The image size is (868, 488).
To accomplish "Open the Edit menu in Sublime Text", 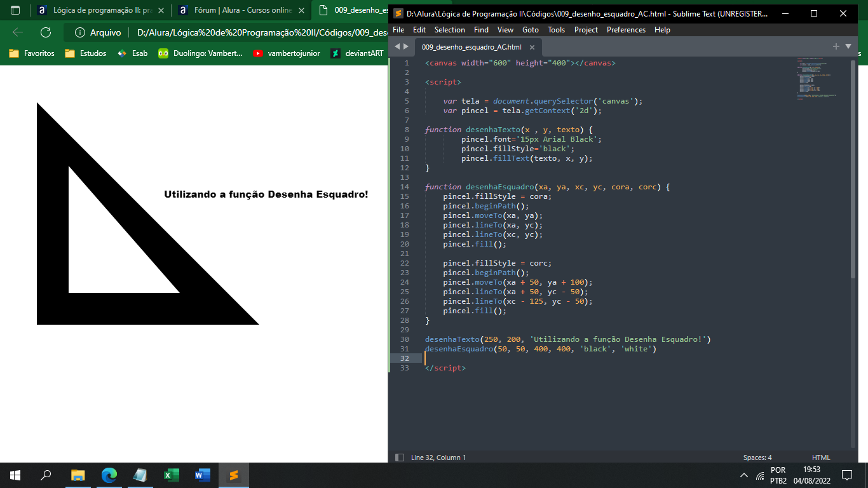I will click(419, 30).
